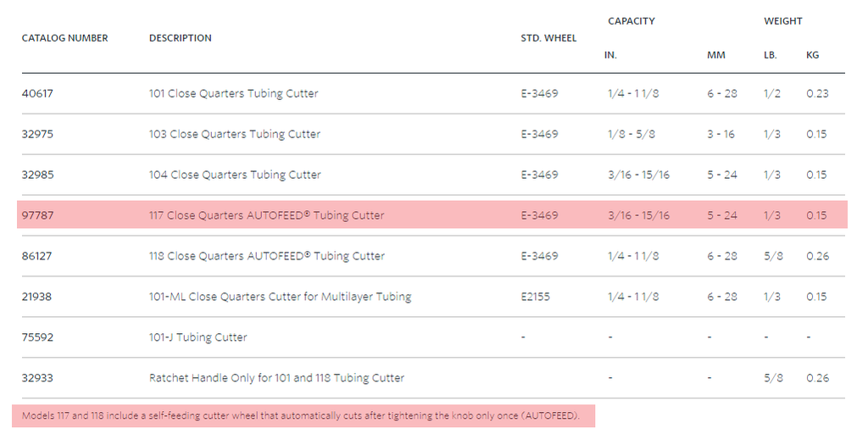868x434 pixels.
Task: Select catalog number 40617
Action: (x=37, y=93)
